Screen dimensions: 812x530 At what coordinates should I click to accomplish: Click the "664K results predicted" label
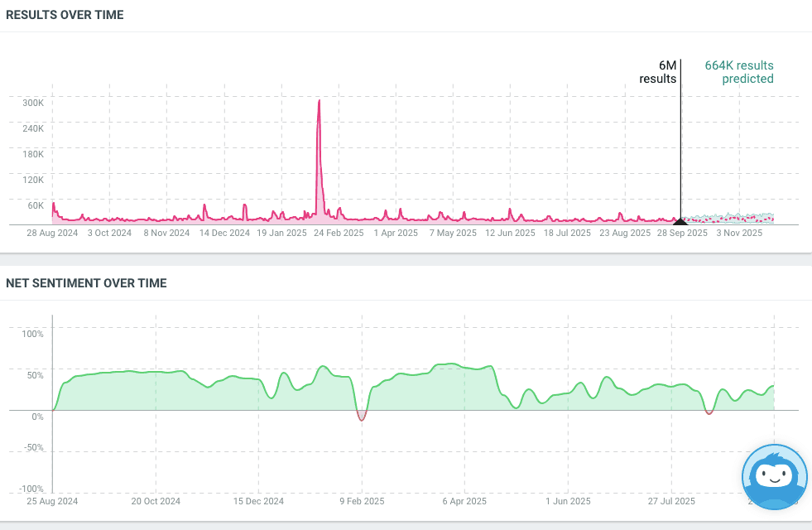tap(739, 72)
